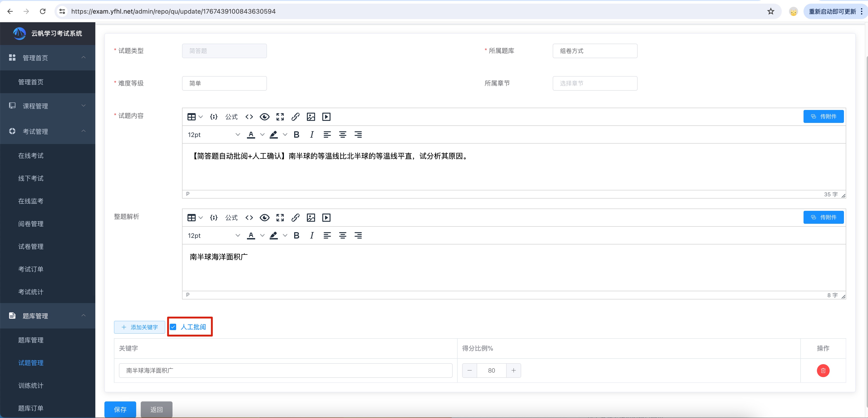Decrease 得分比例 with minus button
The image size is (868, 418).
tap(469, 371)
